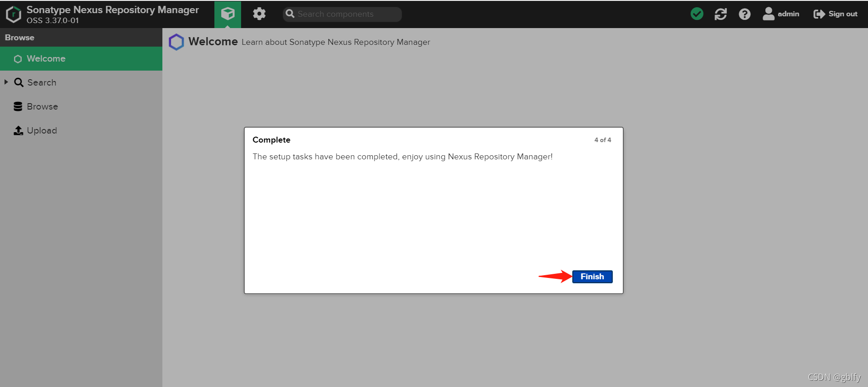868x387 pixels.
Task: Open the Browse mode cube icon in the header
Action: click(x=228, y=14)
